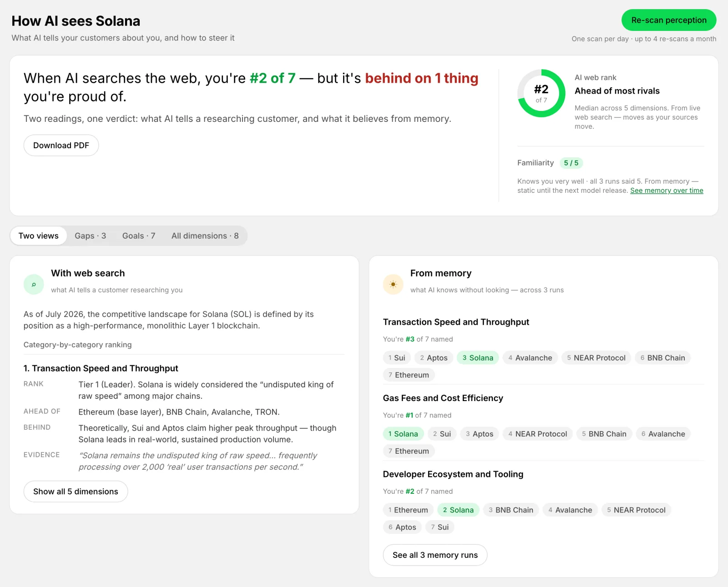Download the PDF report
Screen dimensions: 728x587
61,145
